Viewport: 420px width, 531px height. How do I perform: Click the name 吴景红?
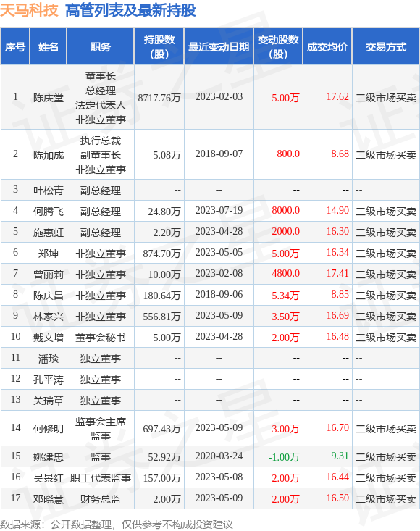click(49, 478)
